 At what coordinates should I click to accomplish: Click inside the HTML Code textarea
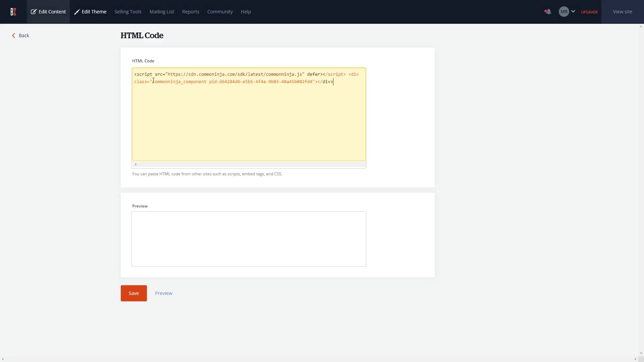click(x=249, y=114)
